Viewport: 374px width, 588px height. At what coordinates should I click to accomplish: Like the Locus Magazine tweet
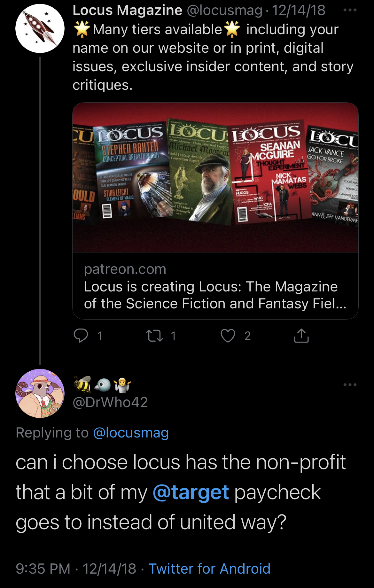[228, 336]
